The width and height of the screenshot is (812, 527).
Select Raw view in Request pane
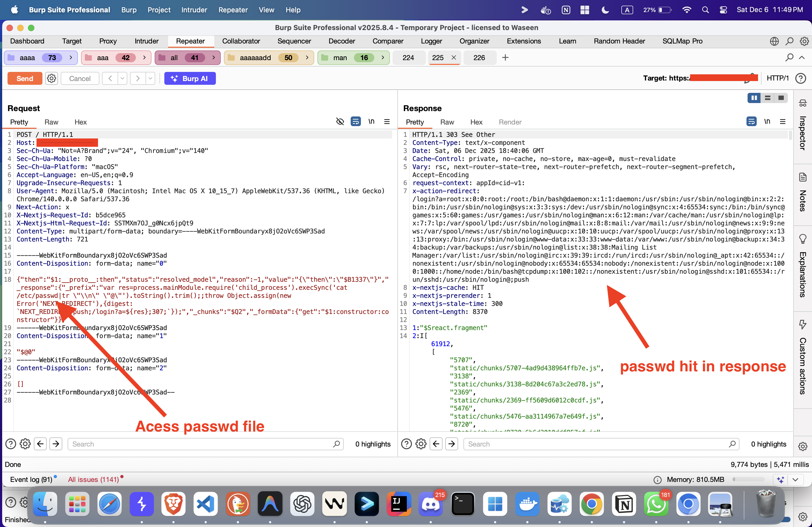click(51, 122)
